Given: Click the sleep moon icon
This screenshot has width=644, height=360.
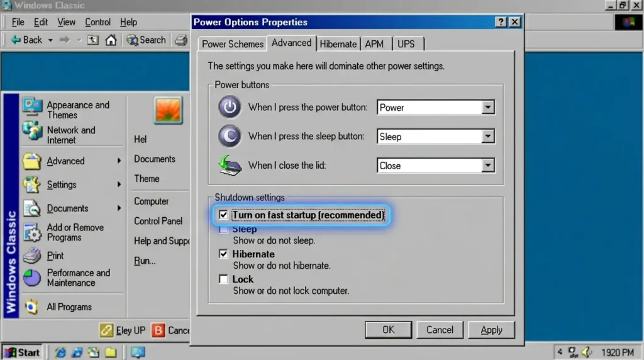Looking at the screenshot, I should 230,136.
